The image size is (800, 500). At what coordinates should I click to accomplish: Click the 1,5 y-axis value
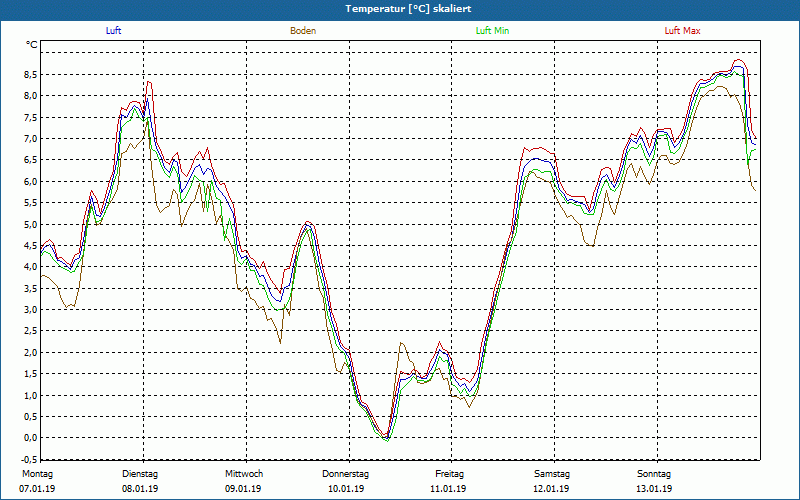tap(30, 374)
